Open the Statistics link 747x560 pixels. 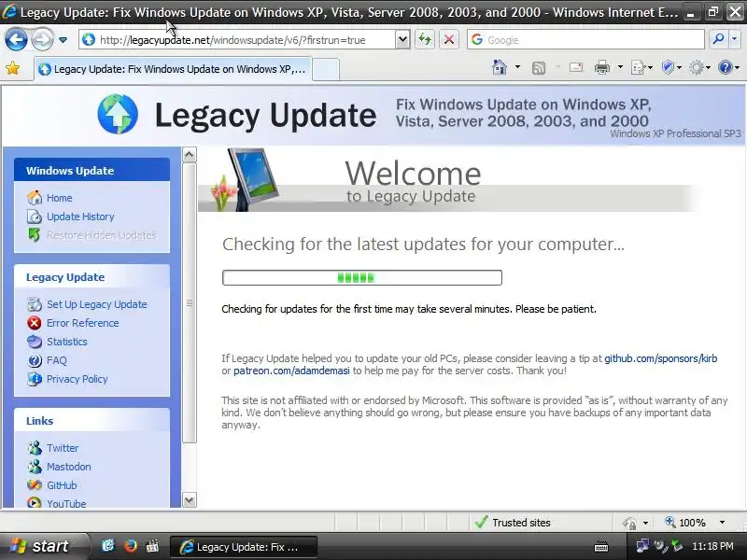67,342
